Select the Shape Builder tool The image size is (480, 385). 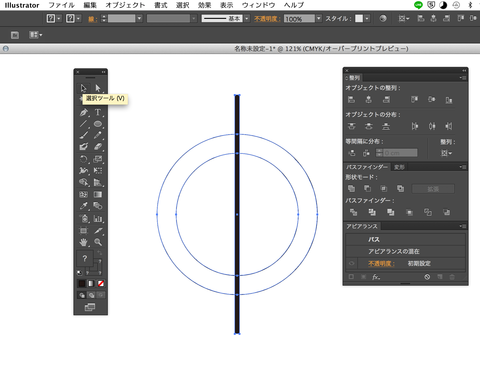[83, 182]
